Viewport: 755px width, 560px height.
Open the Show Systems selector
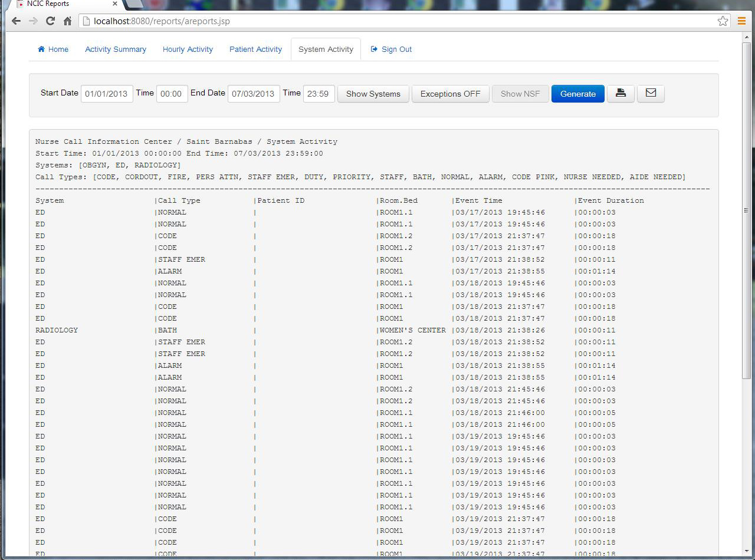[373, 94]
